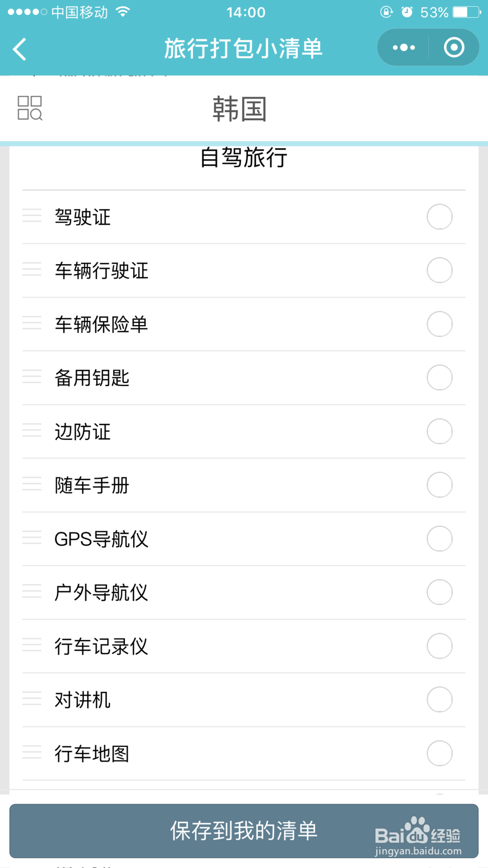
Task: Save list with 保存到我的清单 button
Action: click(x=244, y=831)
